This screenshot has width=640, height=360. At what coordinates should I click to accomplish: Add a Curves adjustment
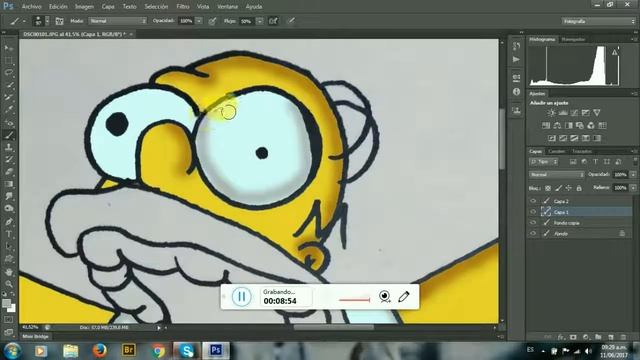[x=574, y=113]
